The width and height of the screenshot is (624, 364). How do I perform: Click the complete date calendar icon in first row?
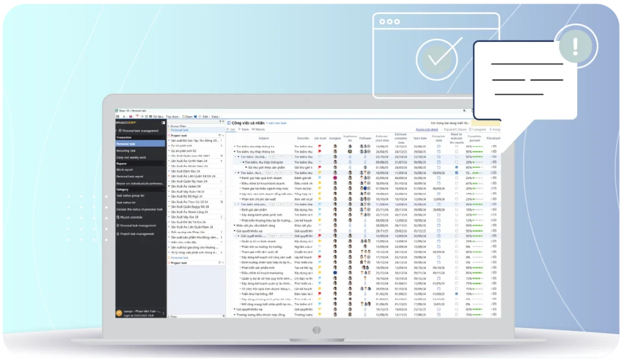click(438, 147)
